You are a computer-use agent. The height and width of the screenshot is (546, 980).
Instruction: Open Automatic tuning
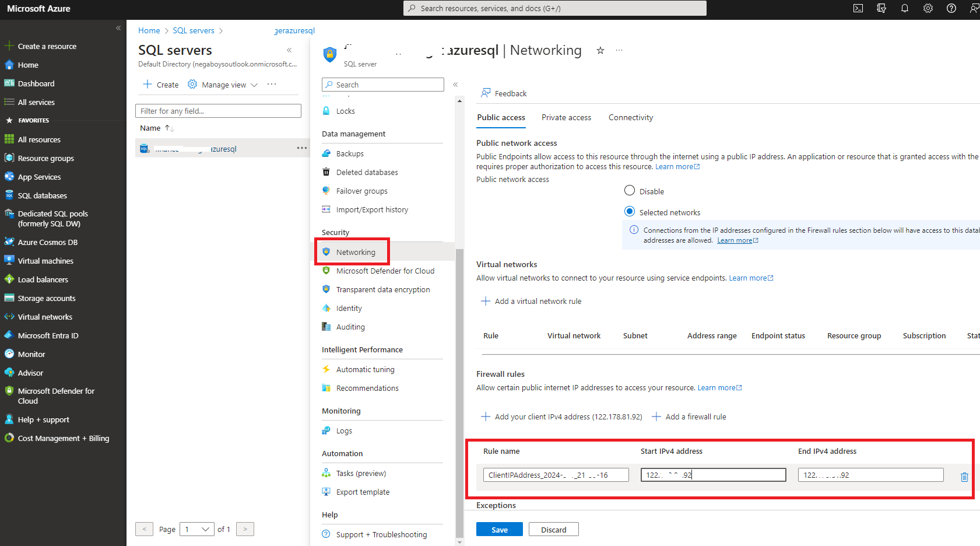[365, 369]
